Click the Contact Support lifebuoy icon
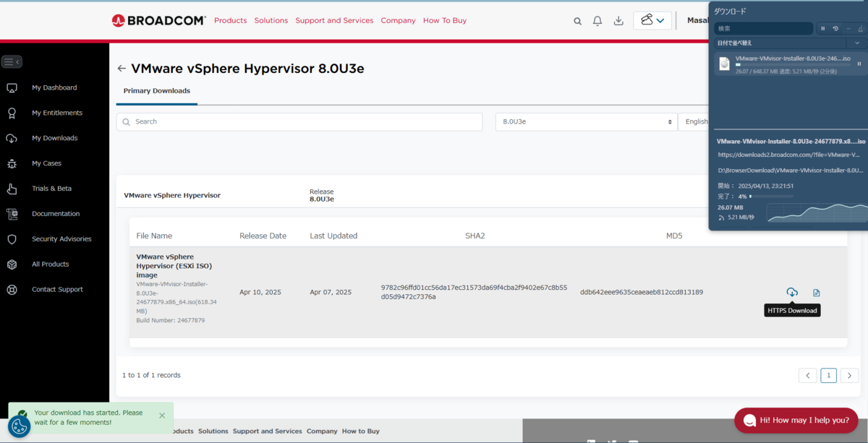The height and width of the screenshot is (443, 868). point(12,290)
